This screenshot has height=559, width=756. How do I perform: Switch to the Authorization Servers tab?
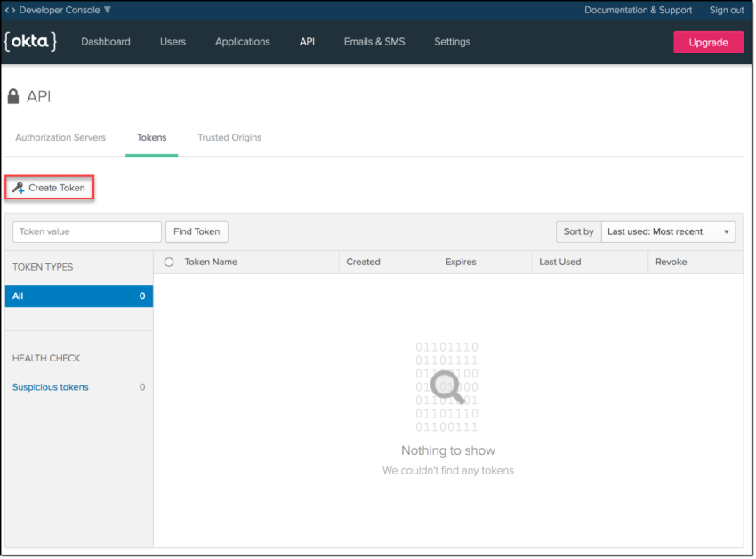tap(60, 138)
